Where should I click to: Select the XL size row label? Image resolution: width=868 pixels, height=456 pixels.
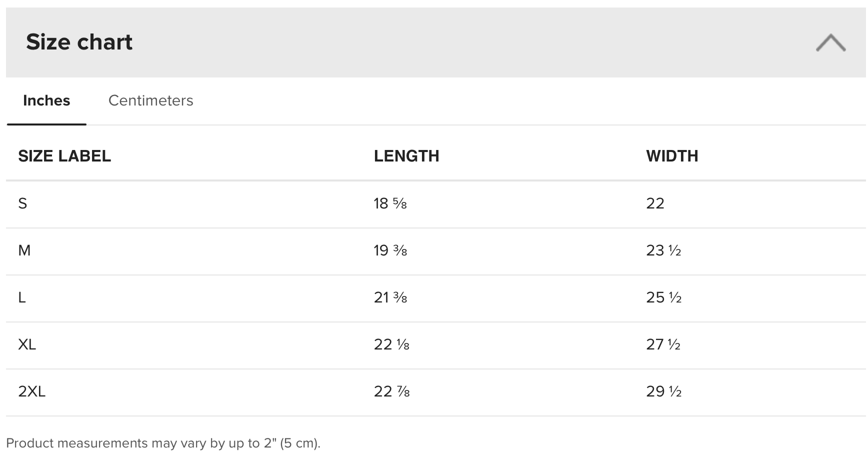(27, 344)
